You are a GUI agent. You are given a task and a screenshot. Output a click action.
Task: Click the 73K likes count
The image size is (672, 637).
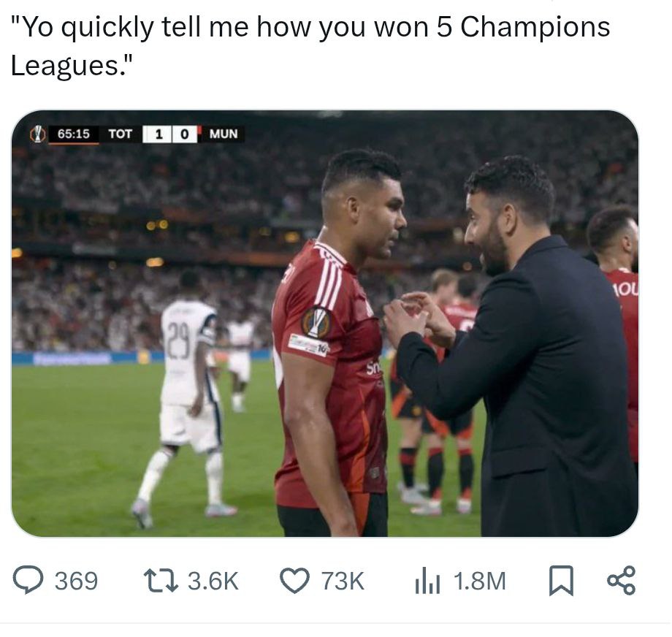coord(343,581)
